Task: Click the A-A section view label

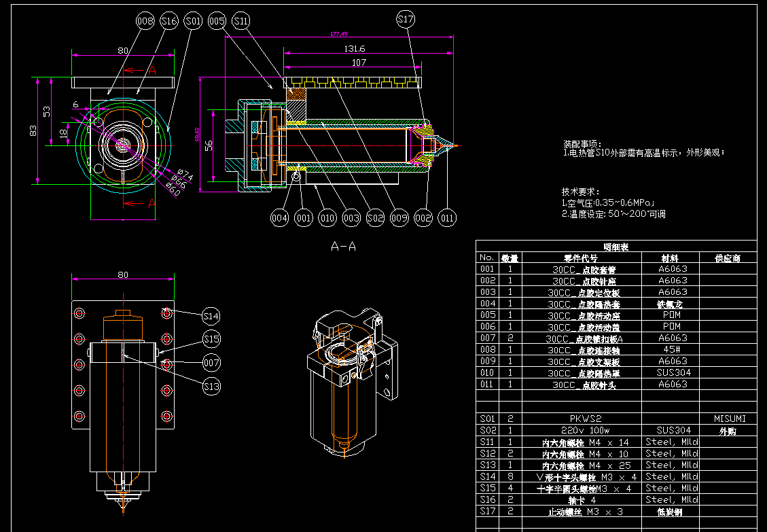Action: click(343, 247)
